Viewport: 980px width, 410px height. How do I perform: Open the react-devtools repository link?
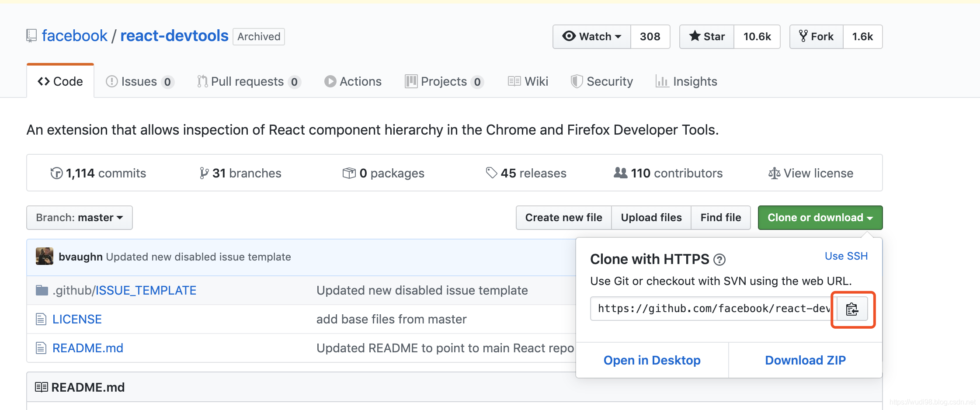tap(174, 36)
